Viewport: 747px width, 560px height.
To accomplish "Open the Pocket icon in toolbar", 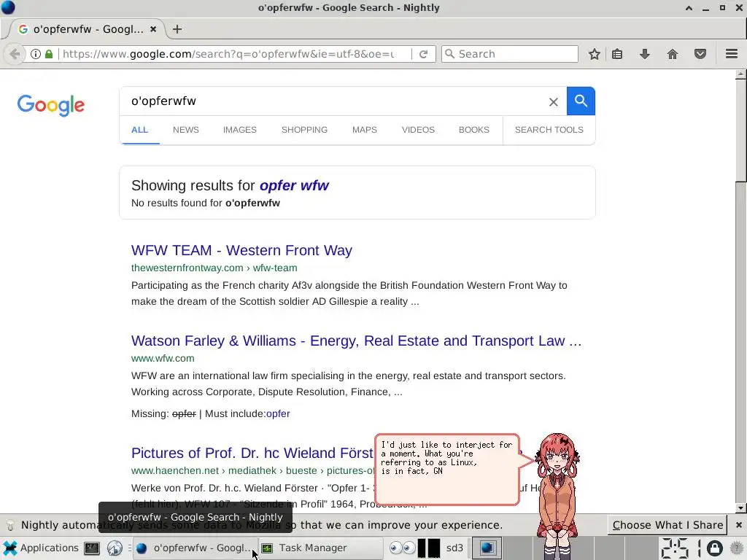I will (x=700, y=54).
